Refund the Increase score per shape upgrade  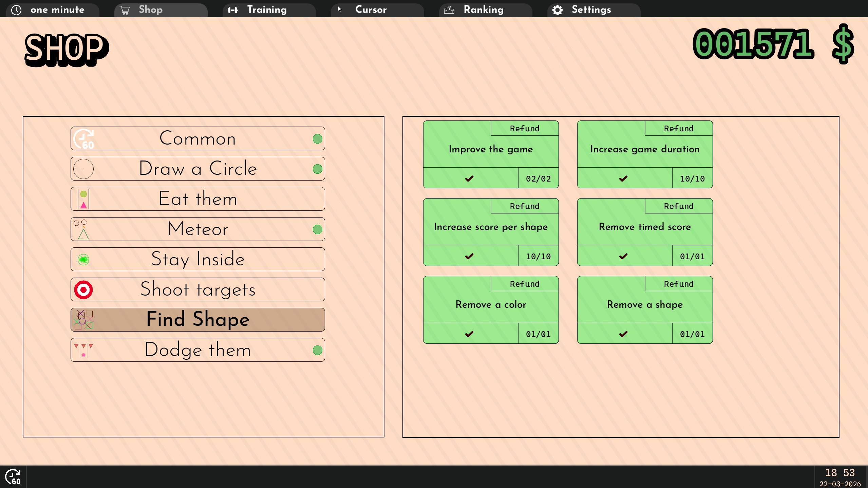click(524, 206)
